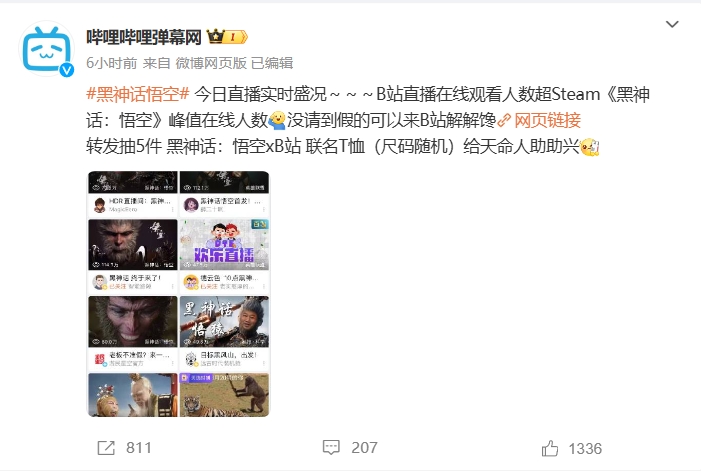Screen dimensions: 701x471
Task: Click the crown membership badge beside username
Action: click(227, 37)
